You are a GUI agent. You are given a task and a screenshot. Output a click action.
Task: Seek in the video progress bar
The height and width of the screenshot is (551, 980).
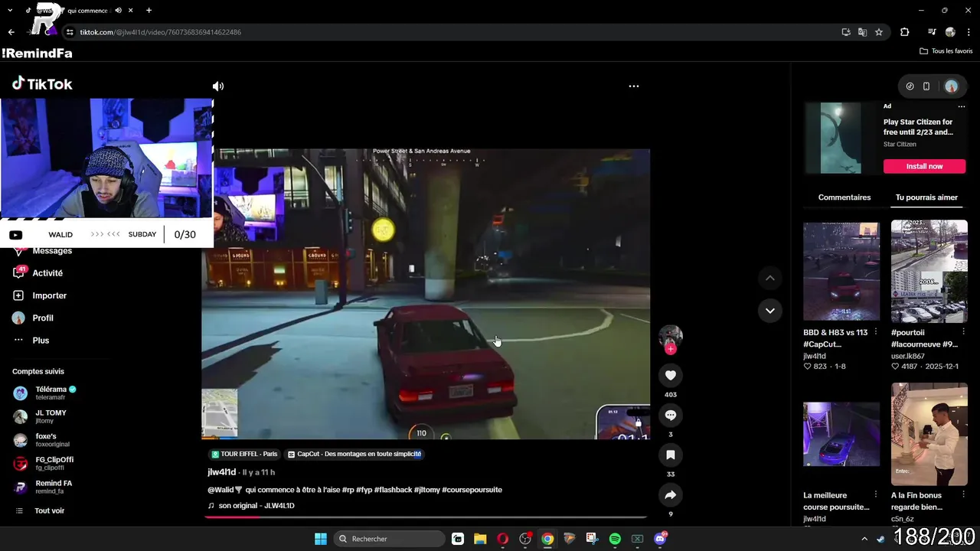426,517
